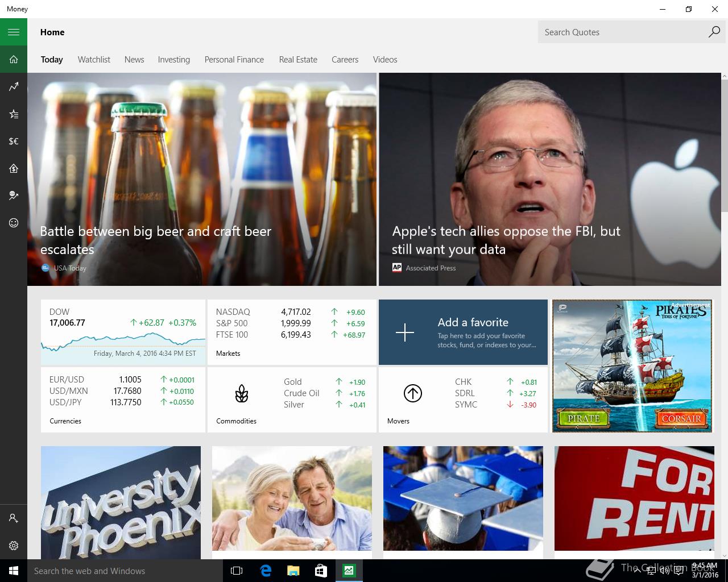Go to the Personal Finance tab
Viewport: 728px width, 582px height.
234,60
